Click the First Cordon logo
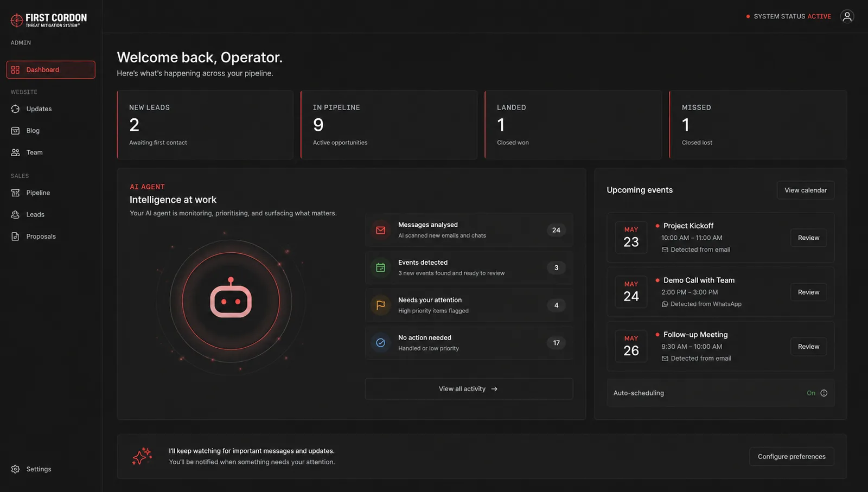This screenshot has width=868, height=492. (x=49, y=20)
